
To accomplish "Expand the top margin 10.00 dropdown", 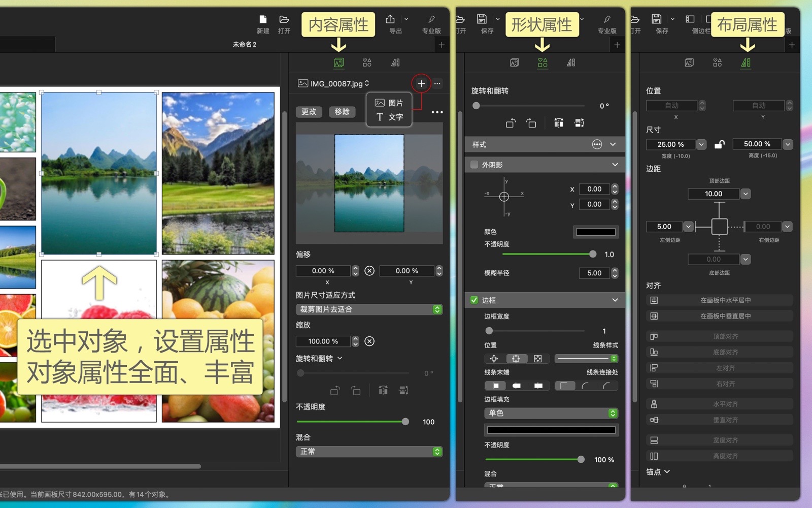I will pos(746,194).
